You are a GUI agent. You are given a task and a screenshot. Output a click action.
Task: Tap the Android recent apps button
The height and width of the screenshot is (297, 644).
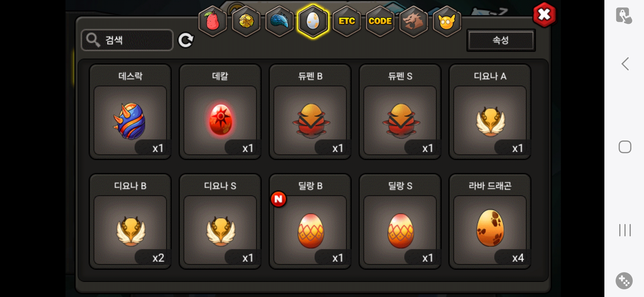click(x=625, y=230)
